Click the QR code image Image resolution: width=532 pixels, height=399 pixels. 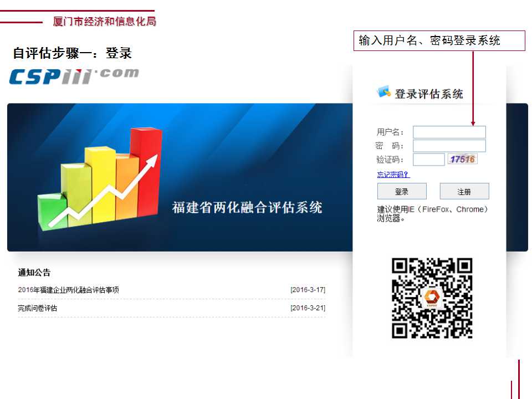point(432,298)
